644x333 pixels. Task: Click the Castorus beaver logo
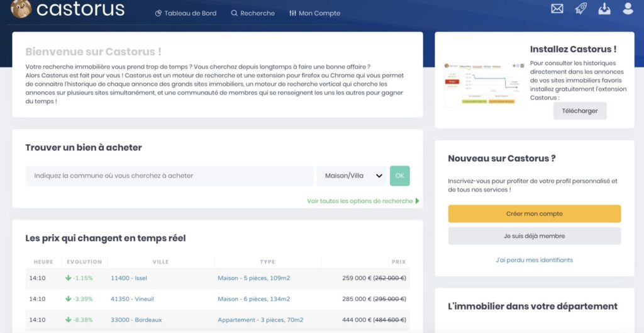[21, 8]
